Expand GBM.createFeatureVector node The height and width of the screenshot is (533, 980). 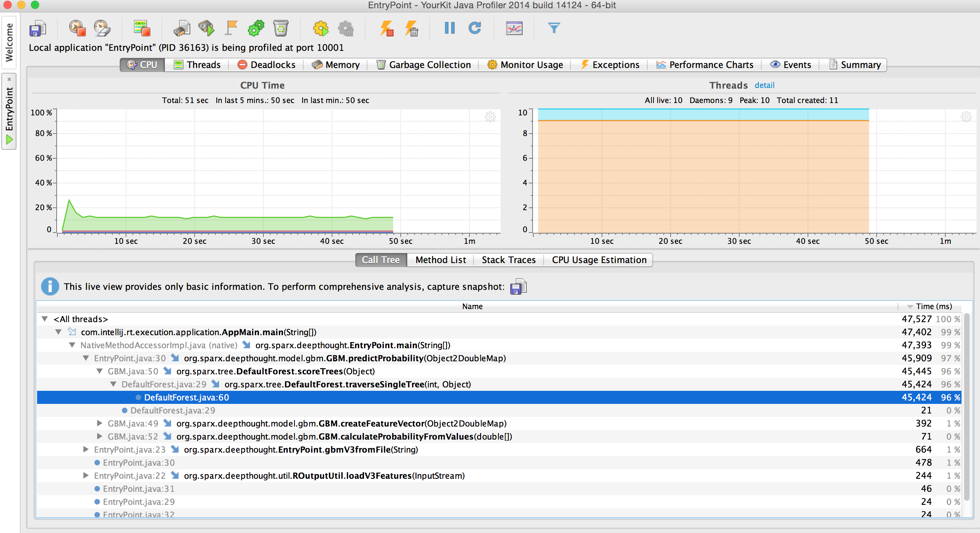[99, 423]
